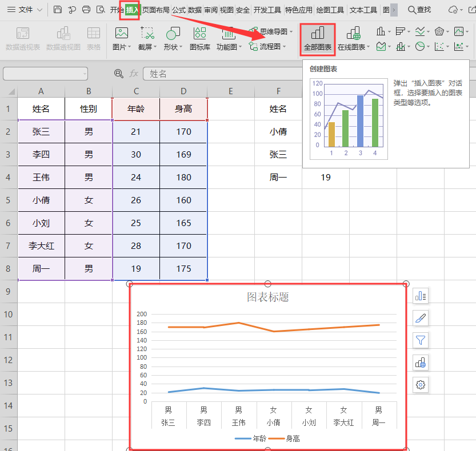Click the save icon in the quick toolbar
Screen dimensions: 476x451
(x=57, y=10)
